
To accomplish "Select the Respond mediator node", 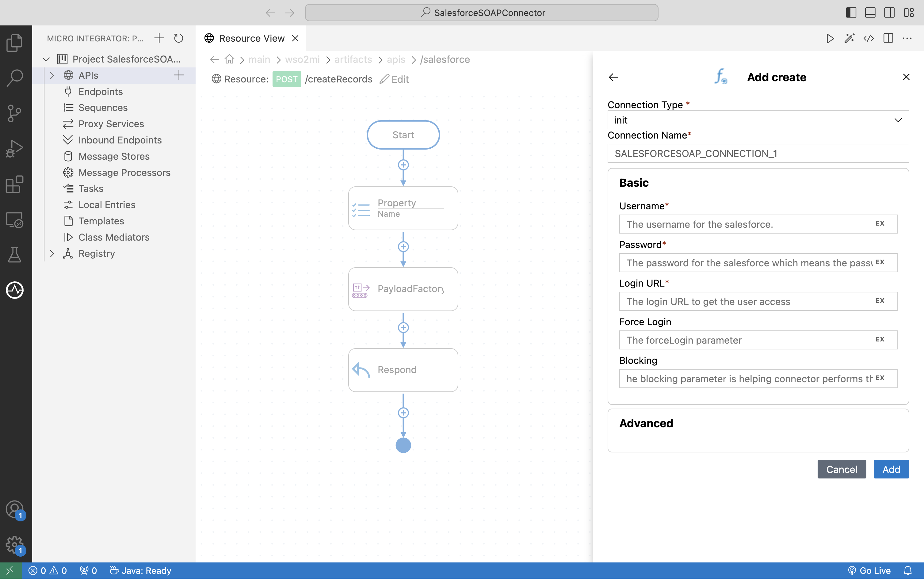I will (x=403, y=370).
